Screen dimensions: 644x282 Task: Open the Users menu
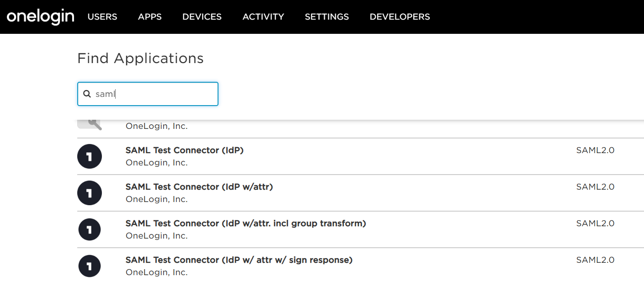click(102, 17)
